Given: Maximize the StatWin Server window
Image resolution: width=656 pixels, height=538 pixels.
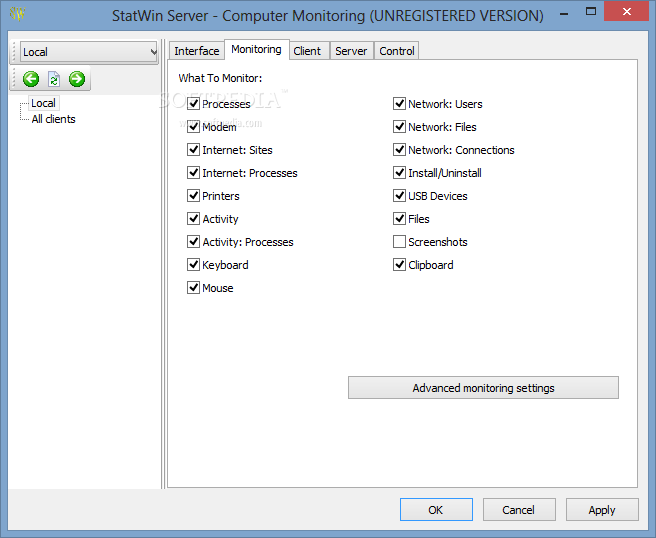Looking at the screenshot, I should (x=591, y=12).
